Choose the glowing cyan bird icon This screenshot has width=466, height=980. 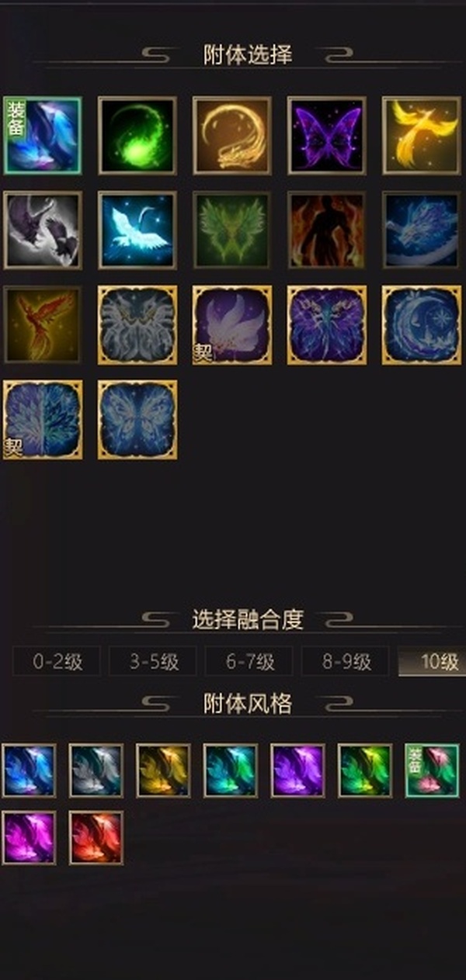137,230
